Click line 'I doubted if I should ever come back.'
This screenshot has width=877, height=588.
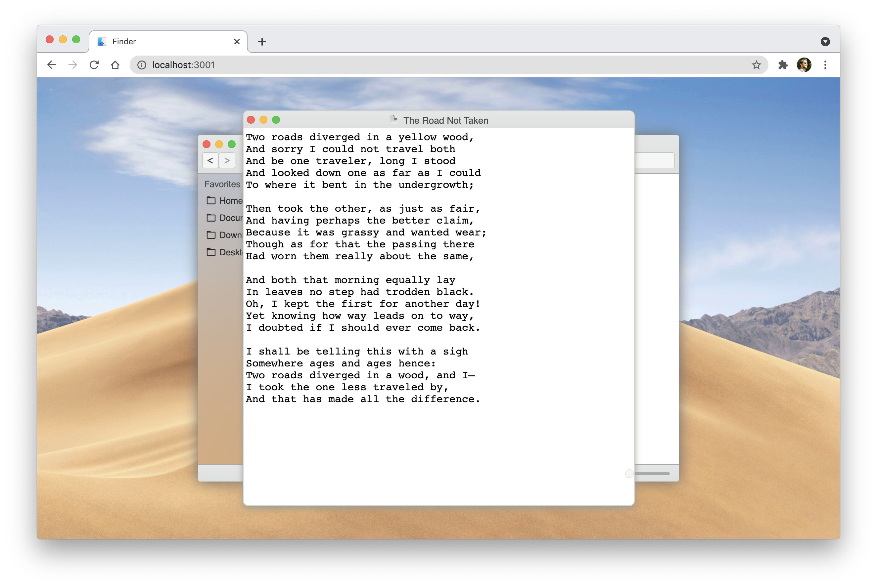(x=363, y=328)
